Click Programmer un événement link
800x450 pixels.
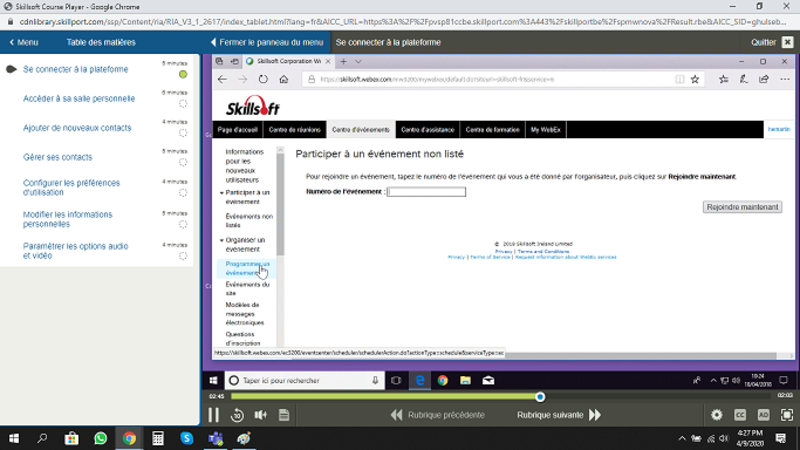click(247, 268)
